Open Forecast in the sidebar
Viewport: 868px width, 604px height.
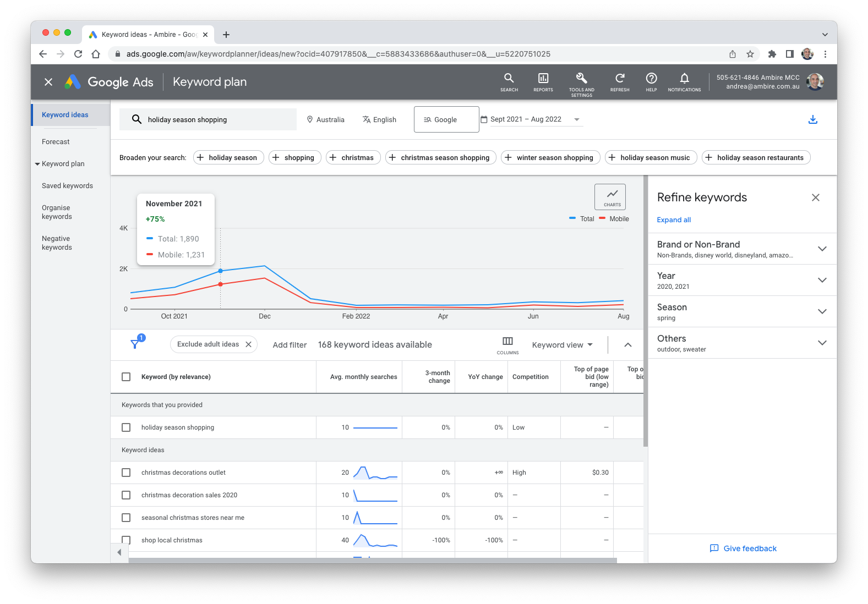(56, 142)
